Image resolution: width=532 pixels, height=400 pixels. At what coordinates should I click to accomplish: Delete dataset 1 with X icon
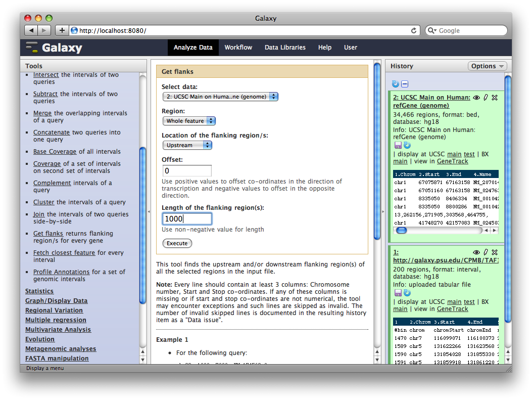tap(495, 252)
